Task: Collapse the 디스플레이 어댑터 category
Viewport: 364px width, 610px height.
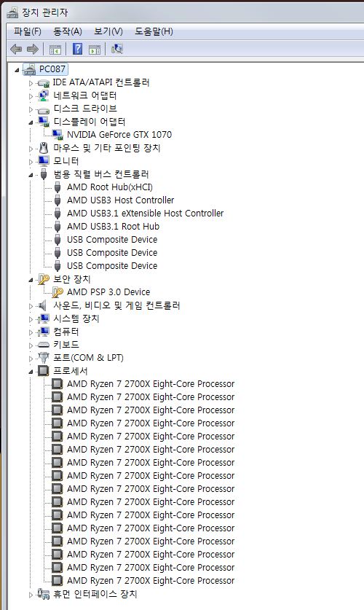Action: pyautogui.click(x=31, y=122)
